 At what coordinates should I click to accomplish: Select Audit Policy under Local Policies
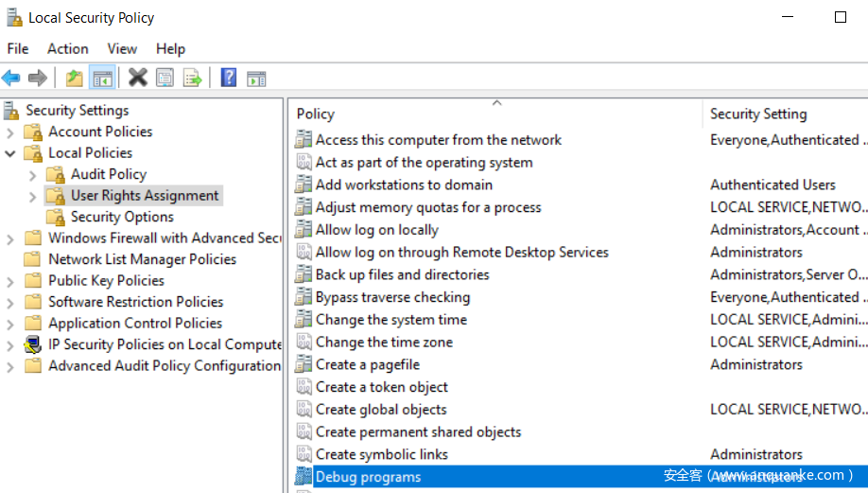108,174
